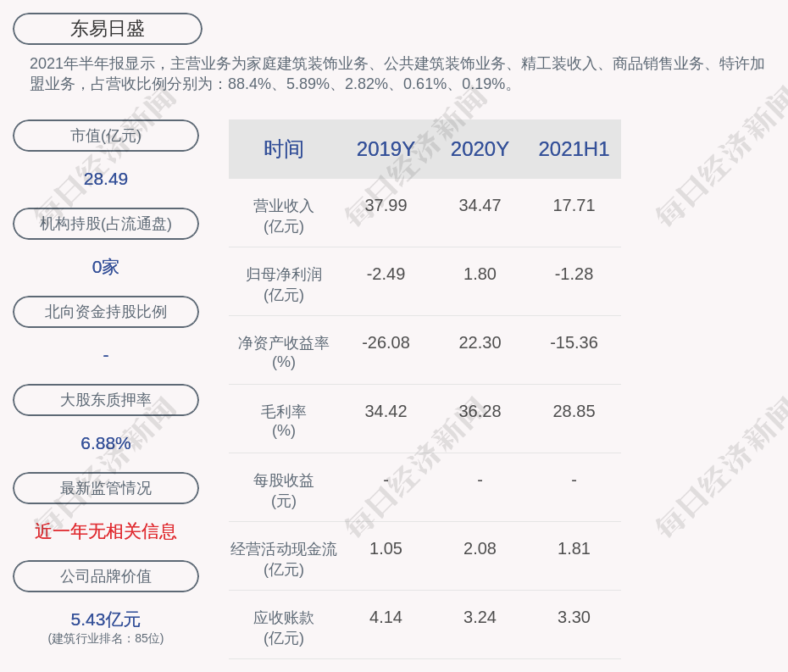Viewport: 788px width, 672px height.
Task: Click ROE value -26.08
Action: tap(386, 343)
